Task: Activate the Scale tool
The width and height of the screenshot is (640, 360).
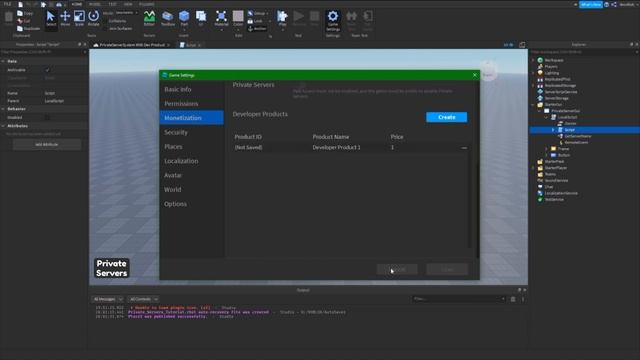Action: click(x=79, y=18)
